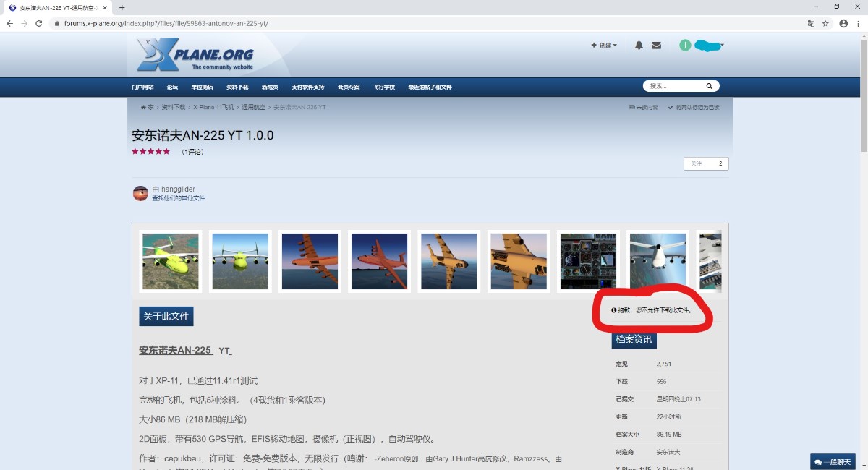Click the 安东诺夫AN-225 YT 1.0.0 page title
This screenshot has width=868, height=470.
[x=203, y=135]
